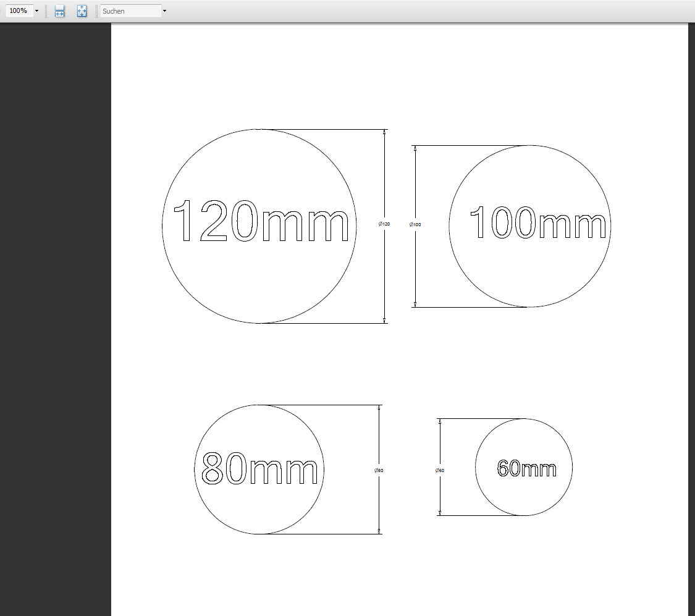Click the 100mm text in the circle
This screenshot has height=616, width=695.
click(x=537, y=223)
